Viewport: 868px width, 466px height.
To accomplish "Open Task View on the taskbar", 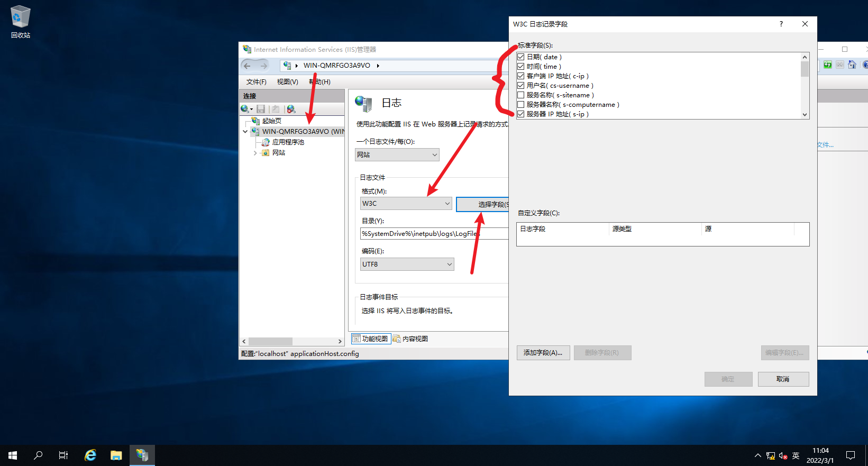I will (x=63, y=455).
